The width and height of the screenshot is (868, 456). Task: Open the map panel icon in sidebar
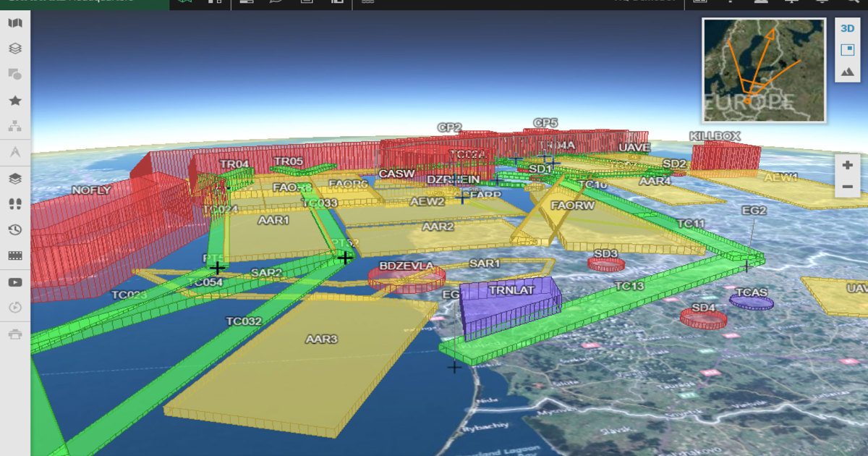click(14, 23)
